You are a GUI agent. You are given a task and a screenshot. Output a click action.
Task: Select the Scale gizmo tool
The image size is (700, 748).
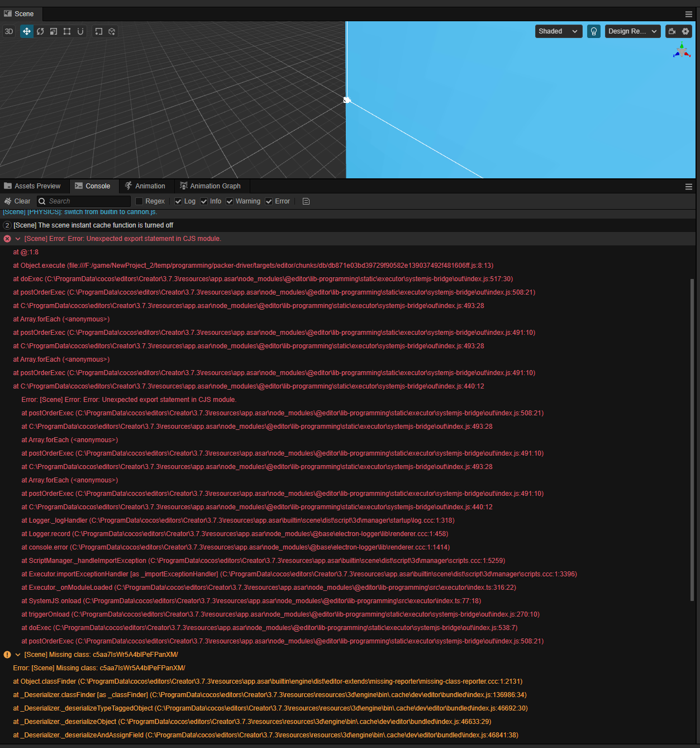[x=54, y=31]
